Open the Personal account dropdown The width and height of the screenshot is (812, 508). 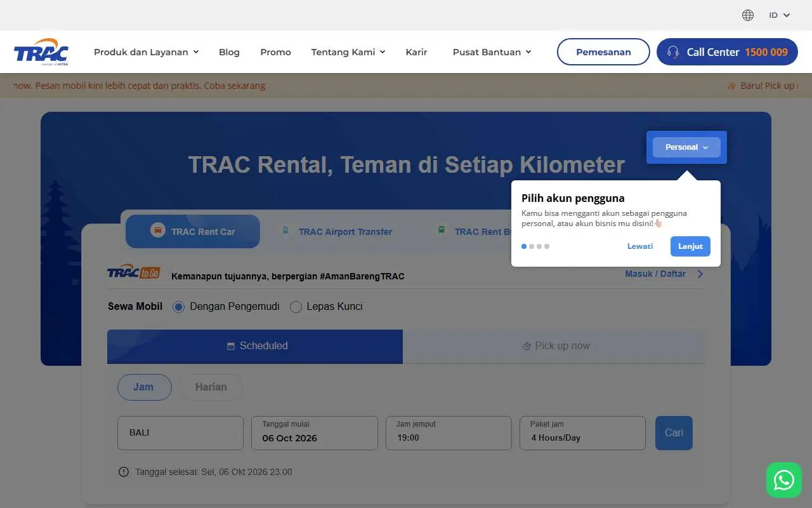click(x=686, y=147)
